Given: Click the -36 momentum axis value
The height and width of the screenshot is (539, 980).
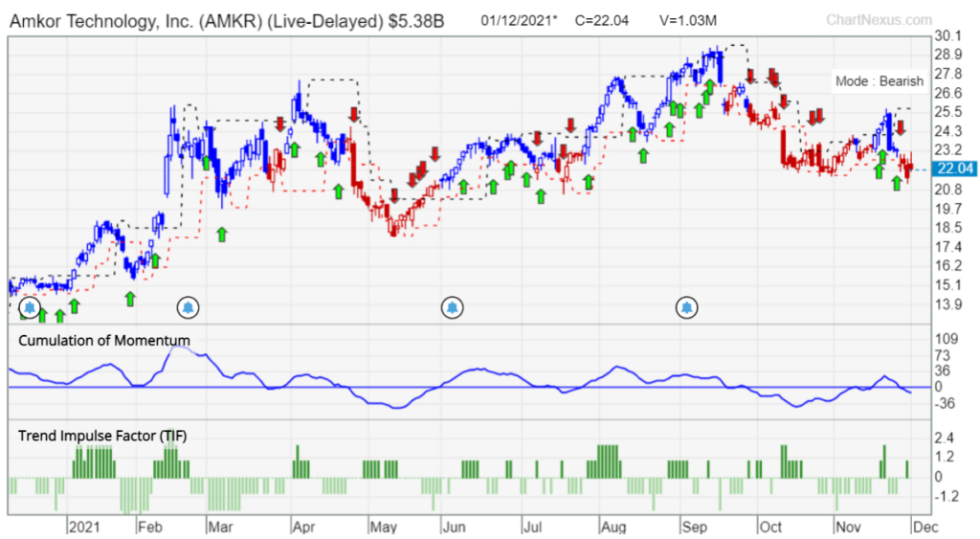Looking at the screenshot, I should [x=947, y=403].
